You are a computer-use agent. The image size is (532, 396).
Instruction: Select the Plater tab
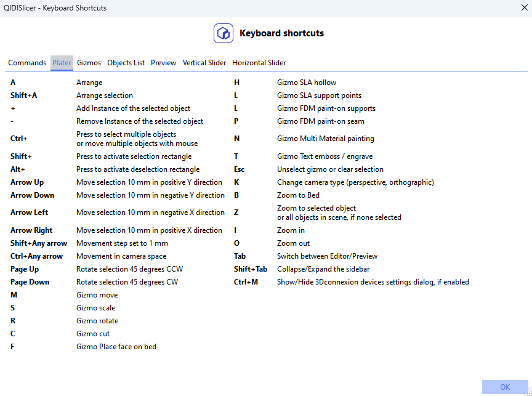click(x=62, y=63)
